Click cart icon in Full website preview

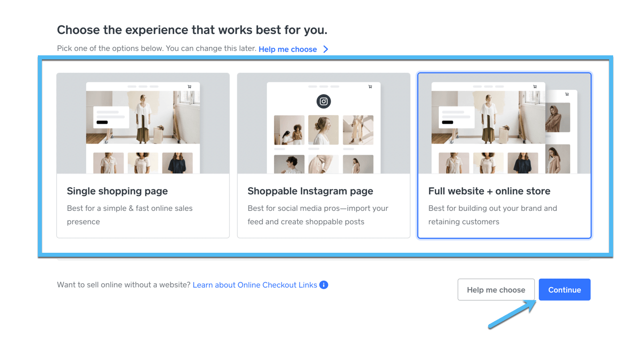[535, 87]
